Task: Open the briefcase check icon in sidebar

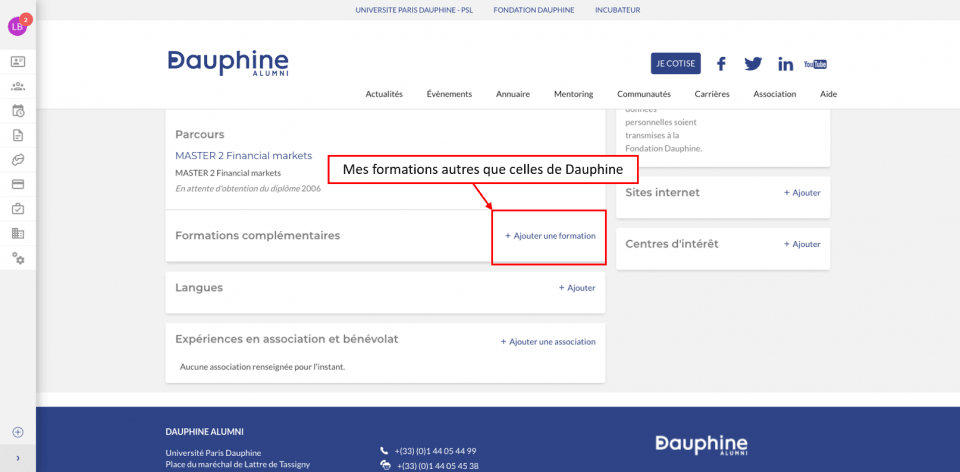Action: tap(18, 209)
